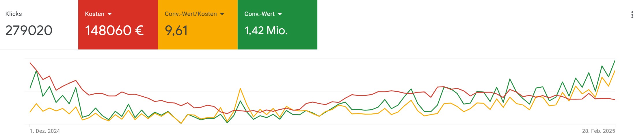Click the red line's starting peak
Screen dimensions: 644x138
click(30, 62)
